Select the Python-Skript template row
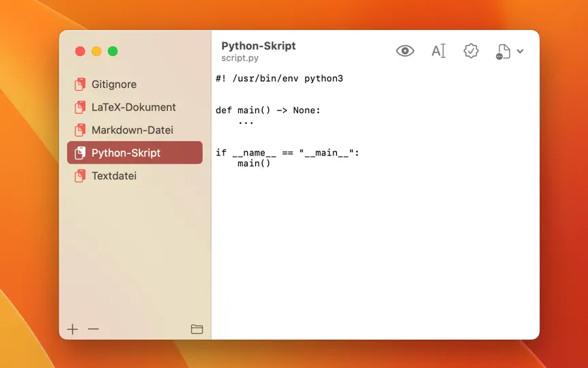588x368 pixels. tap(135, 153)
